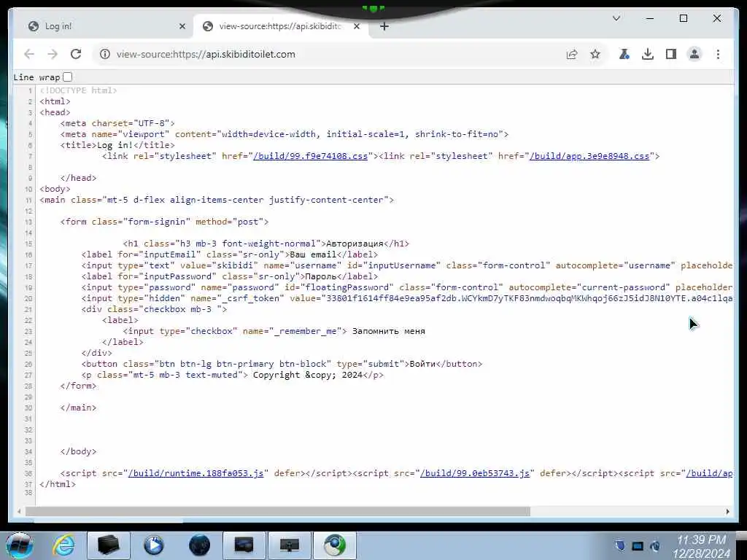This screenshot has width=747, height=560.
Task: Click the '<title>Log in!</title>' source line
Action: [x=117, y=145]
